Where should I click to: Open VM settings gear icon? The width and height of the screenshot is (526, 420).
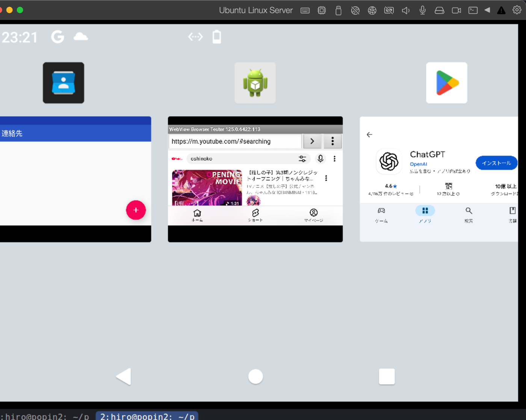click(517, 10)
